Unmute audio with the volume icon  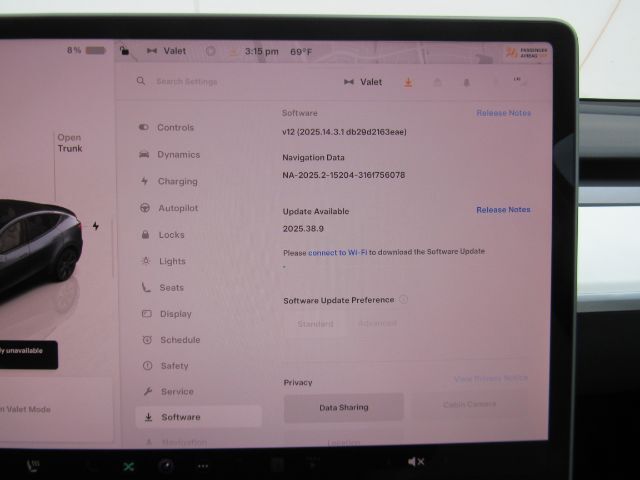click(416, 461)
